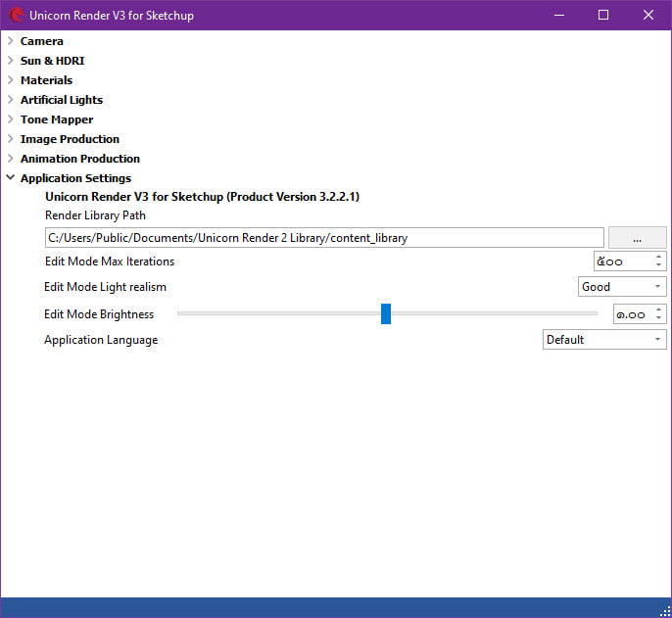Increase Edit Mode Brightness with up arrow
This screenshot has height=618, width=672.
coord(659,309)
